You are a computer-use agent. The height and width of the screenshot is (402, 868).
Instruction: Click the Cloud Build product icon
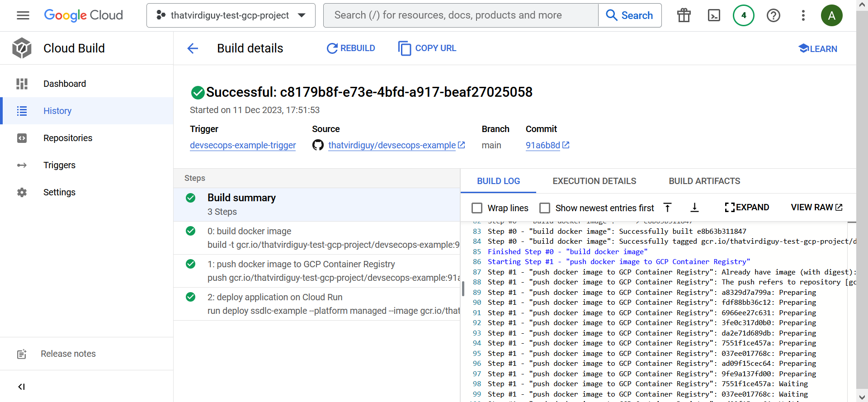[22, 48]
